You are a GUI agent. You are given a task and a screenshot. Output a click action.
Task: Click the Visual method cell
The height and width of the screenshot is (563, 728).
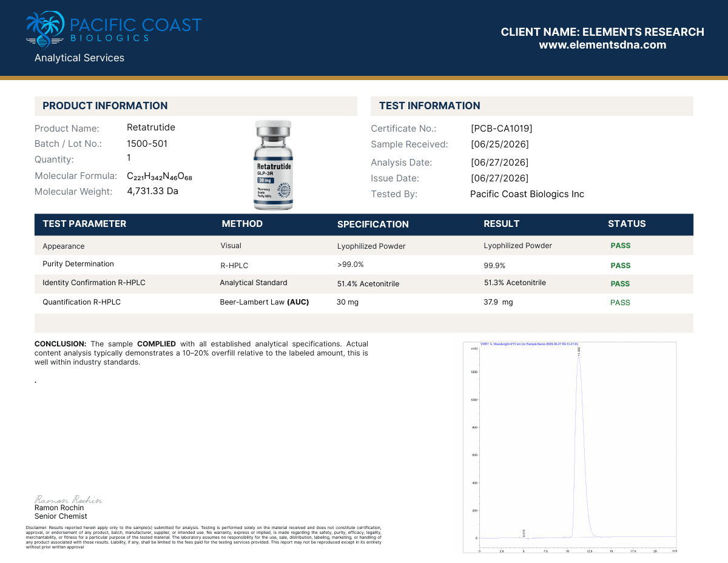(231, 246)
